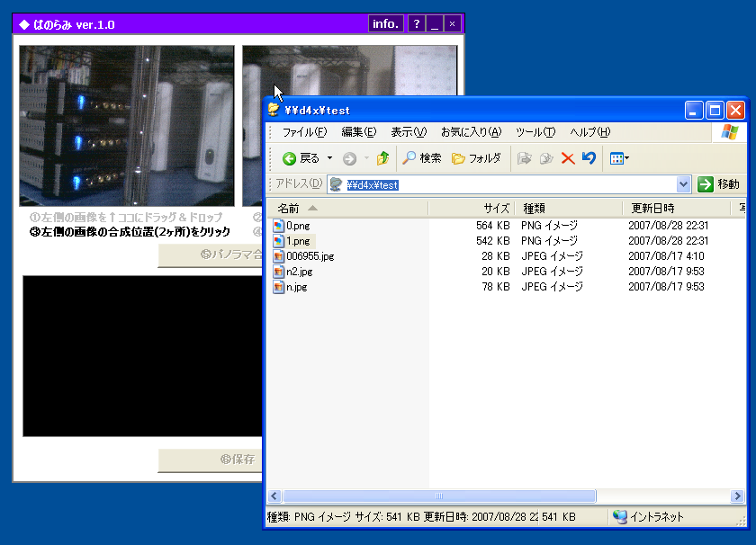Click the ⑤パノラマ合成 button in ぱのらみ

(x=211, y=255)
